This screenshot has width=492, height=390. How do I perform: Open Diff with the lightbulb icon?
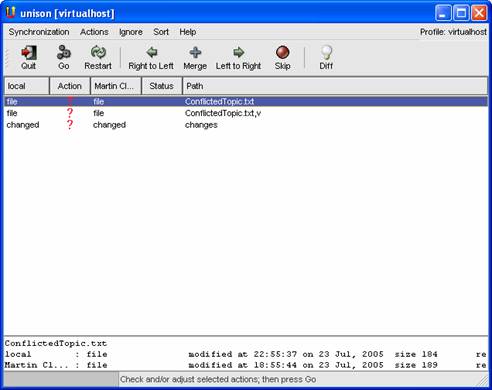coord(326,52)
